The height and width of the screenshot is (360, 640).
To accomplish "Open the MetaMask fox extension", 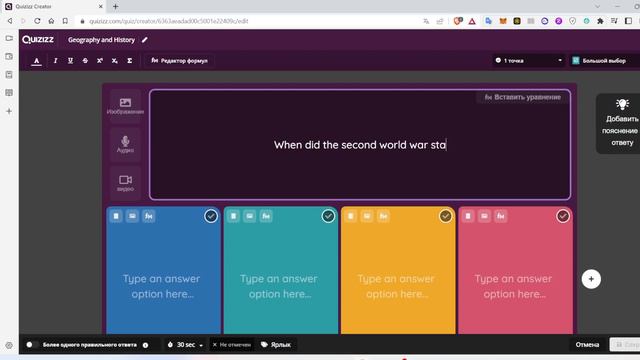I will click(503, 21).
